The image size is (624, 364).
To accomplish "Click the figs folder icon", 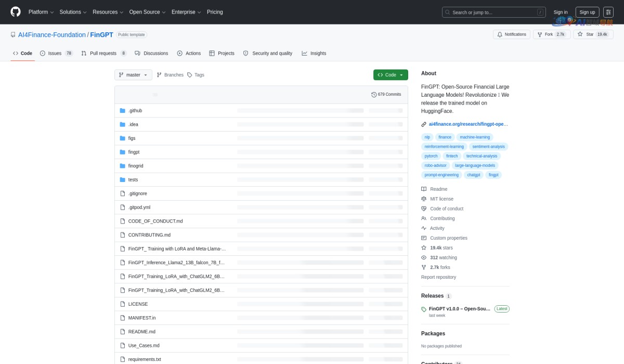I will [x=123, y=138].
